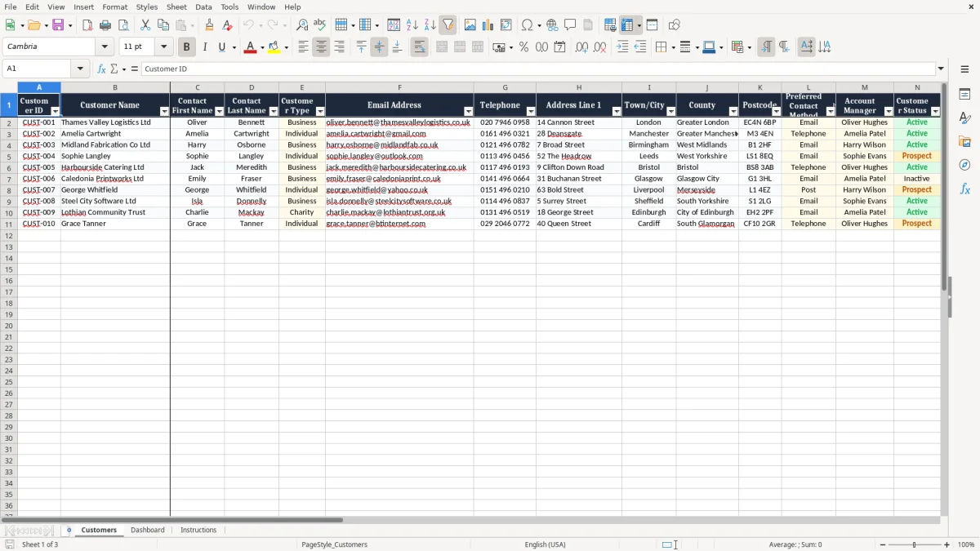Split the window
Viewport: 980px width, 551px height.
tap(652, 25)
